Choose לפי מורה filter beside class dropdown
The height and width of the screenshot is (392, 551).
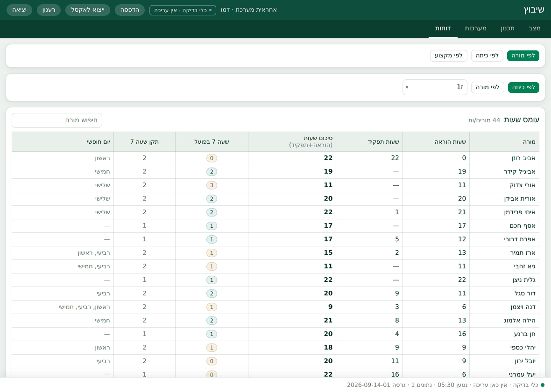point(487,87)
